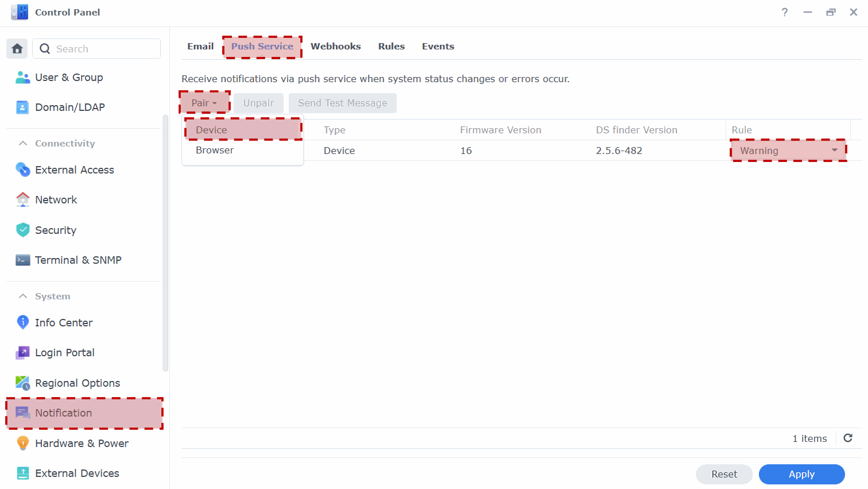Click the Type column header
This screenshot has width=868, height=489.
coord(335,130)
